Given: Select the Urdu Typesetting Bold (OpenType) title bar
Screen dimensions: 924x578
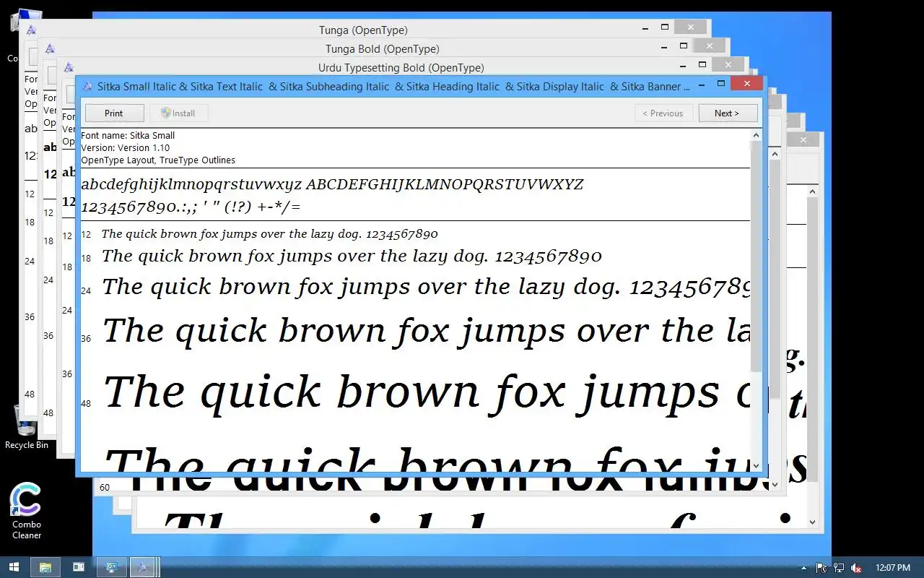Looking at the screenshot, I should tap(401, 68).
